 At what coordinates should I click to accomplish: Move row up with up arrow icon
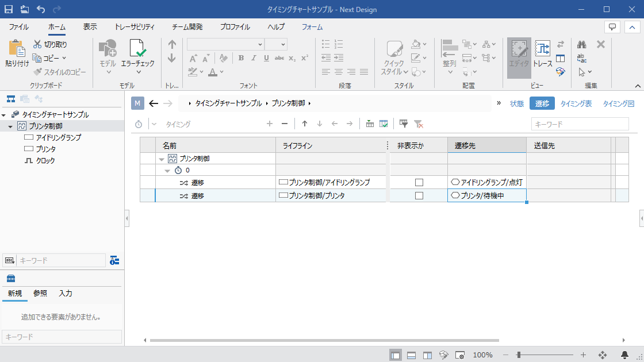[x=304, y=124]
